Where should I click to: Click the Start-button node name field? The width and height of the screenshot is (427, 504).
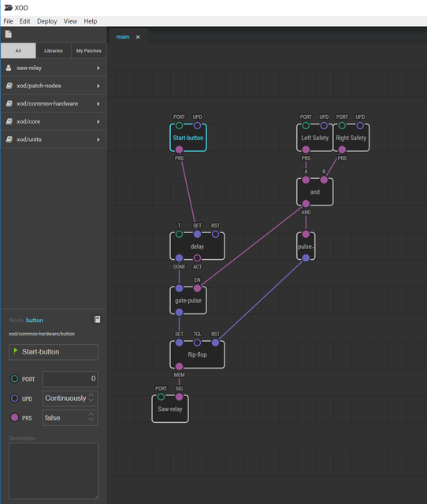[x=54, y=352]
